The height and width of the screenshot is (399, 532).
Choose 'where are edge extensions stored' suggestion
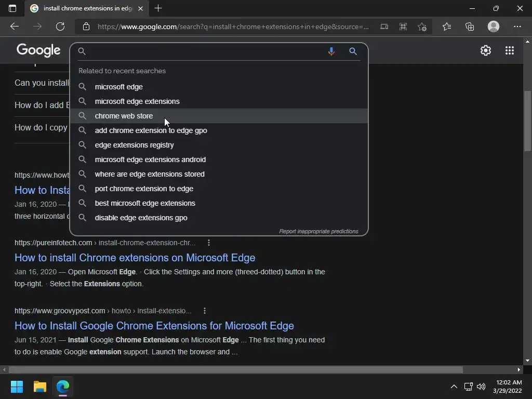point(219,174)
